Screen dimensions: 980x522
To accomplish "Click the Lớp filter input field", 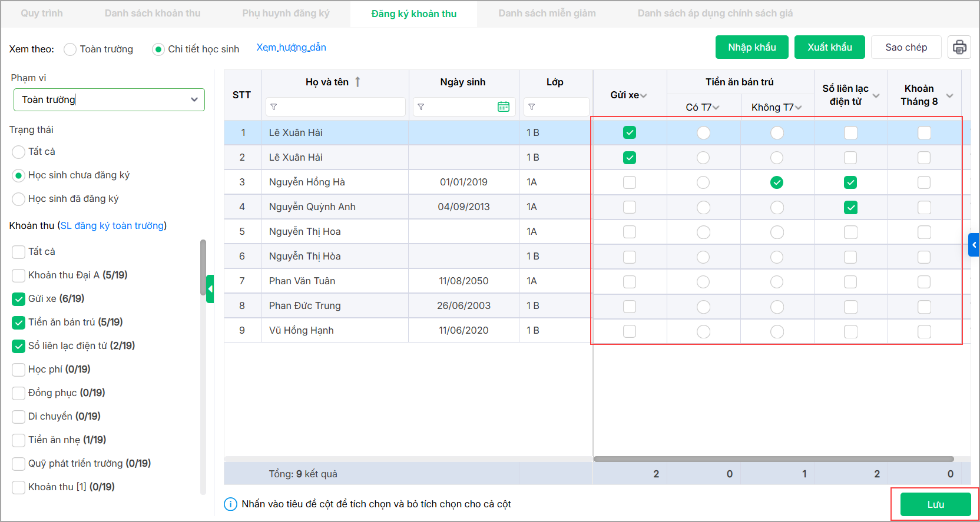I will point(557,107).
